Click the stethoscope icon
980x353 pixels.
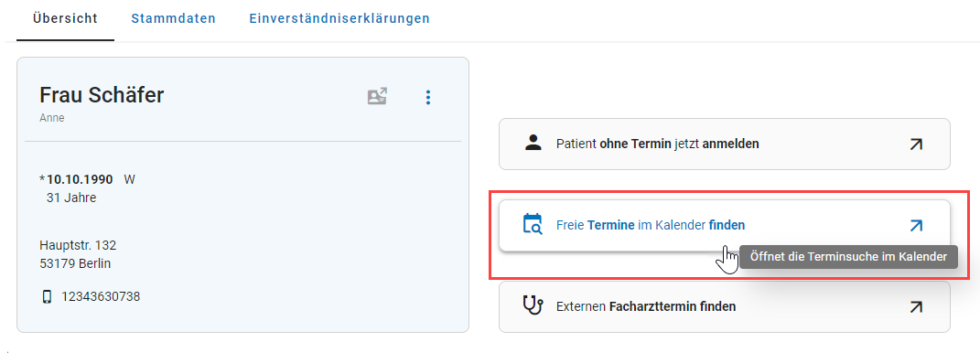533,305
